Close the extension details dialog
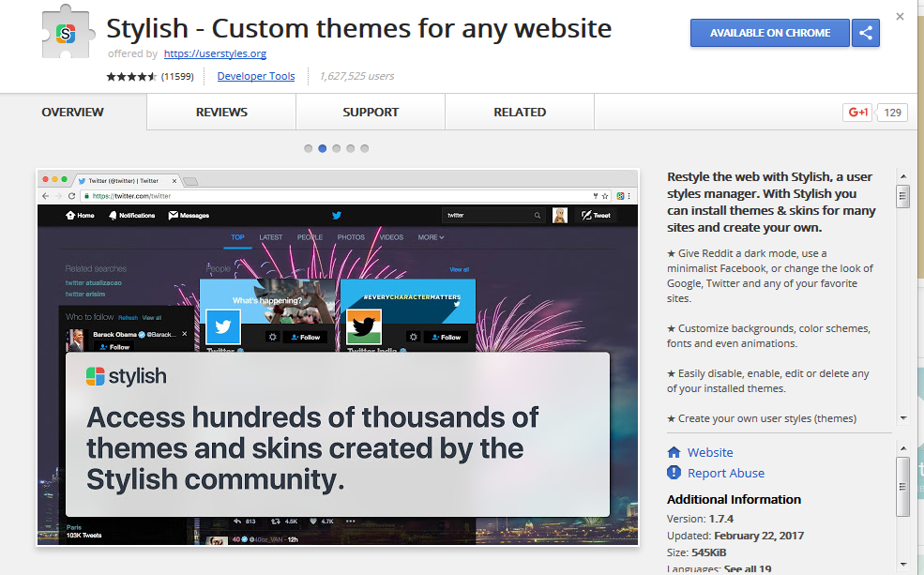Viewport: 924px width, 575px height. point(900,17)
